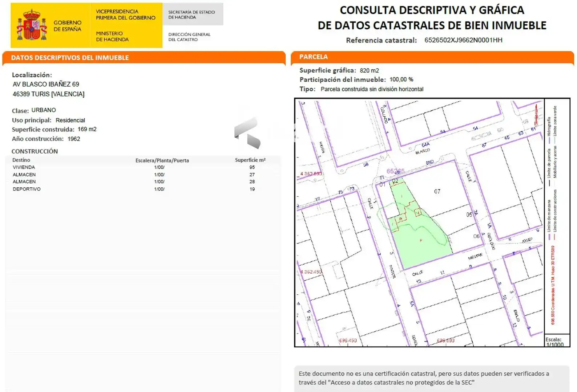Click parcel number '05' on the map

pyautogui.click(x=469, y=215)
